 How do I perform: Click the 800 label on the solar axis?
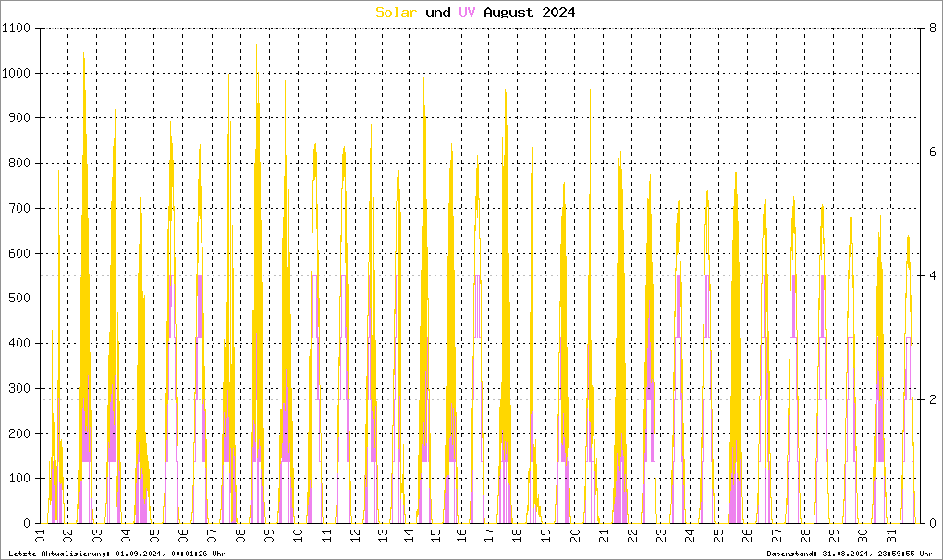pyautogui.click(x=20, y=164)
